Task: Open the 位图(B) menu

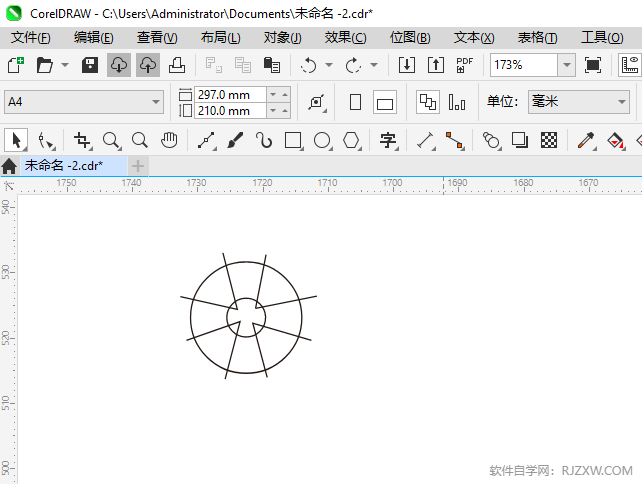Action: click(410, 38)
